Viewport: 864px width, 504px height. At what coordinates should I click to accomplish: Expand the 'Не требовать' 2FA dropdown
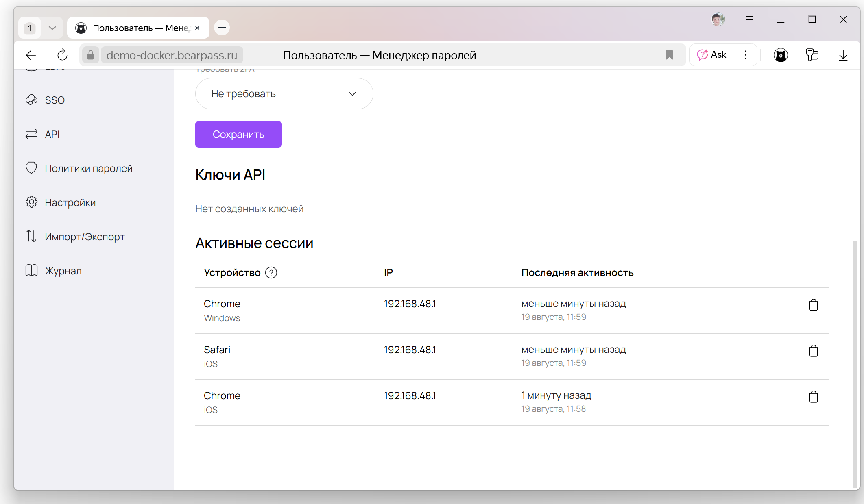pyautogui.click(x=284, y=94)
